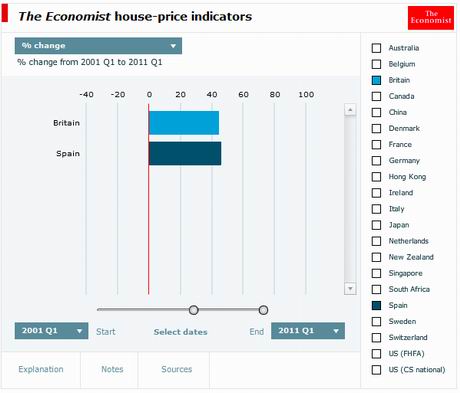Click the chart scrollbar up arrow
Screen dimensions: 460x393
point(350,110)
